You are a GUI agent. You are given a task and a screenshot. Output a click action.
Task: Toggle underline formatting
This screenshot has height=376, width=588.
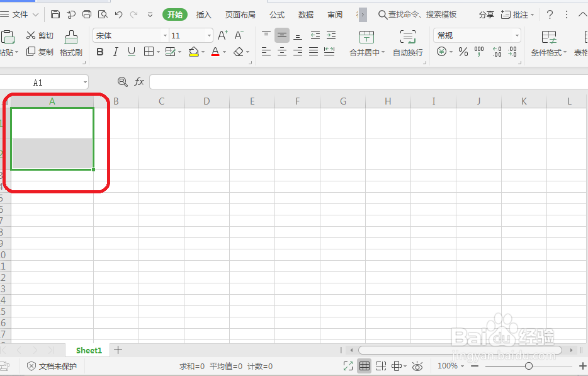[x=132, y=52]
